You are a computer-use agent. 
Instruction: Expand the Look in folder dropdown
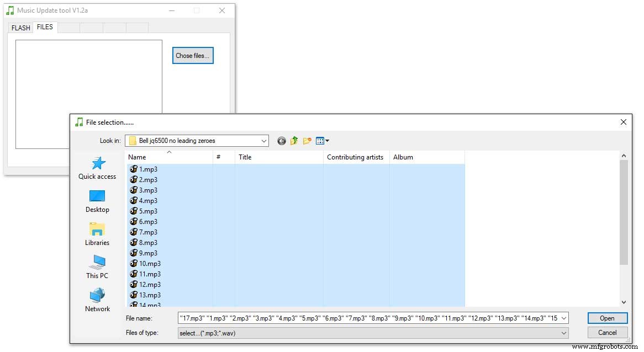pyautogui.click(x=263, y=141)
